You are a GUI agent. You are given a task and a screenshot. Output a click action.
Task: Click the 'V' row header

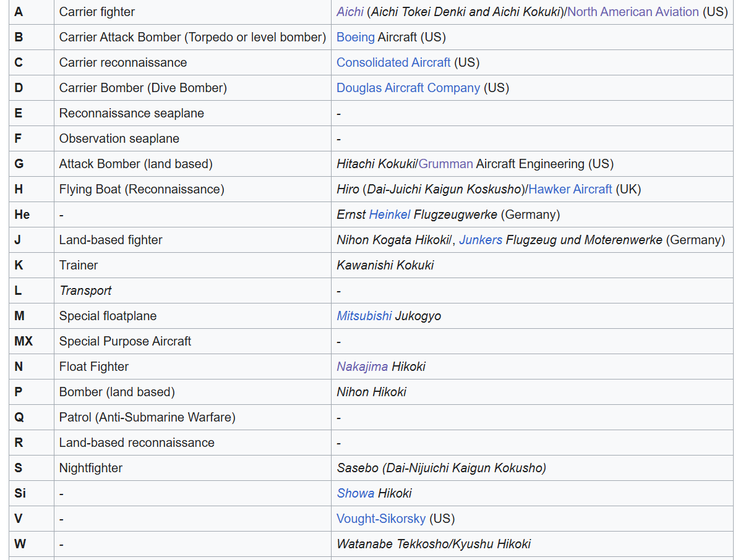(32, 519)
